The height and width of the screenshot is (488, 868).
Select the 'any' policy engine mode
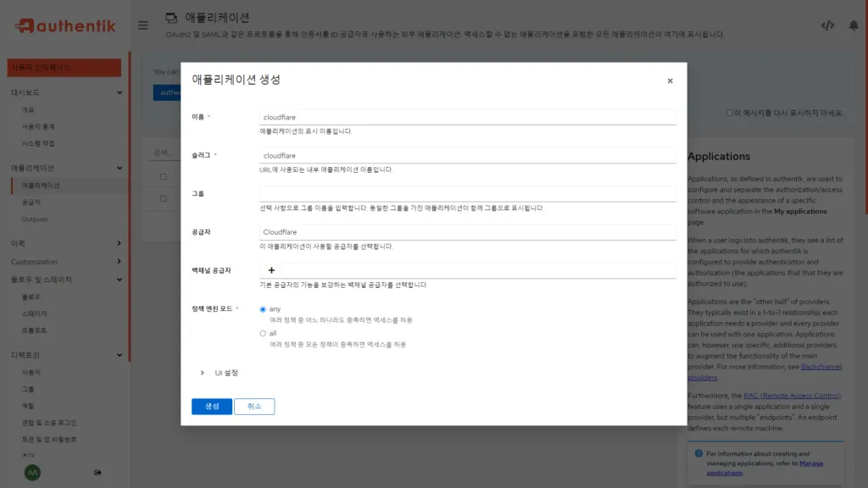(x=263, y=308)
